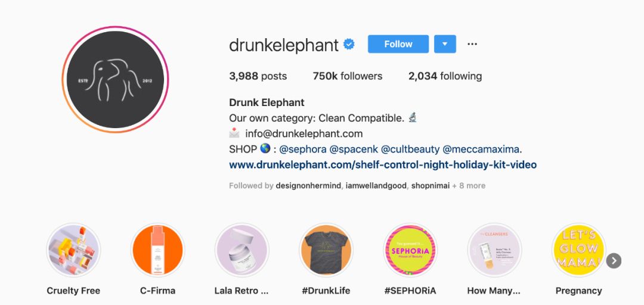Click the blue verified badge

(x=349, y=44)
